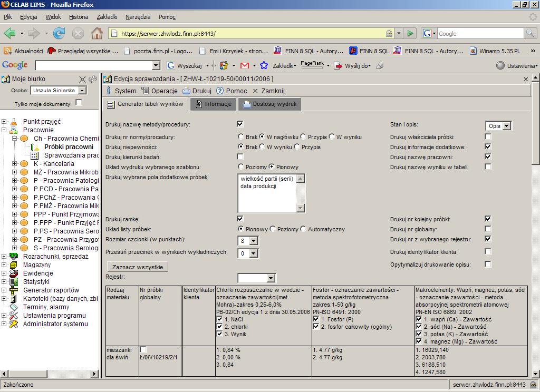Check the Drukuj właściciela próbki box

pos(488,136)
